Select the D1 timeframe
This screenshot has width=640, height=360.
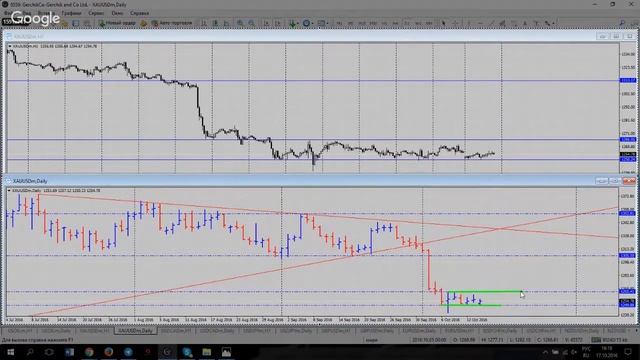(407, 23)
